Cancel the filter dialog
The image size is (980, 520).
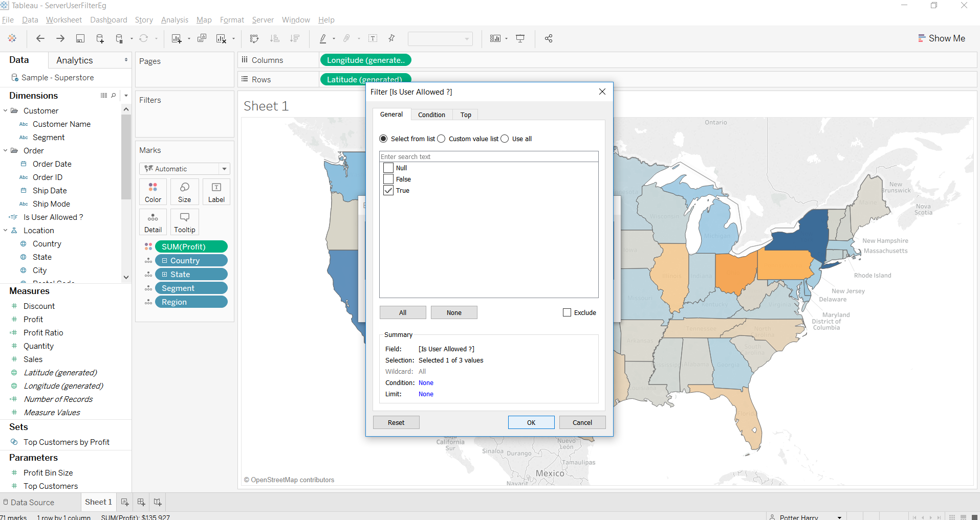tap(582, 422)
